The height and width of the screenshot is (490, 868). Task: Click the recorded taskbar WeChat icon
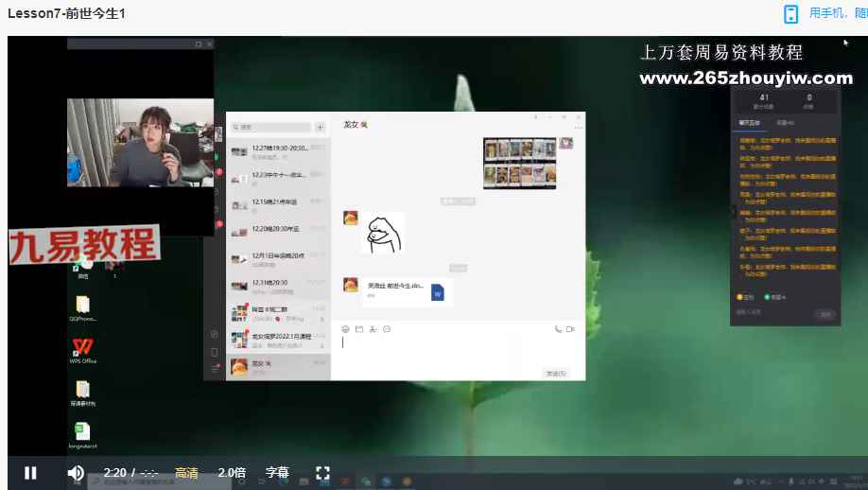pos(366,481)
